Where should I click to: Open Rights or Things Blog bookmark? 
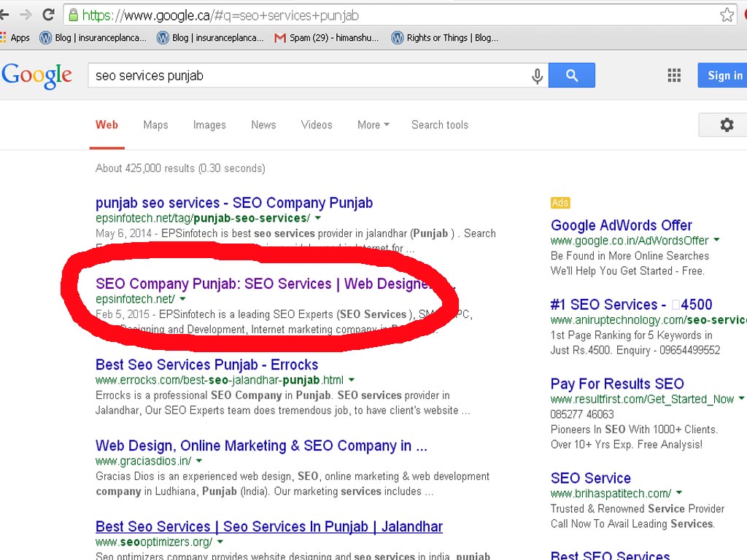click(x=444, y=38)
